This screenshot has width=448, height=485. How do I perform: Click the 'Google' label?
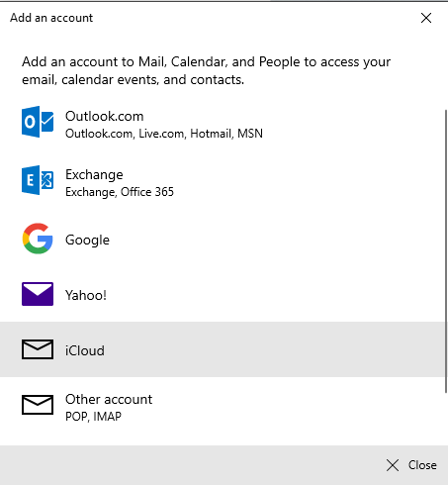click(87, 240)
